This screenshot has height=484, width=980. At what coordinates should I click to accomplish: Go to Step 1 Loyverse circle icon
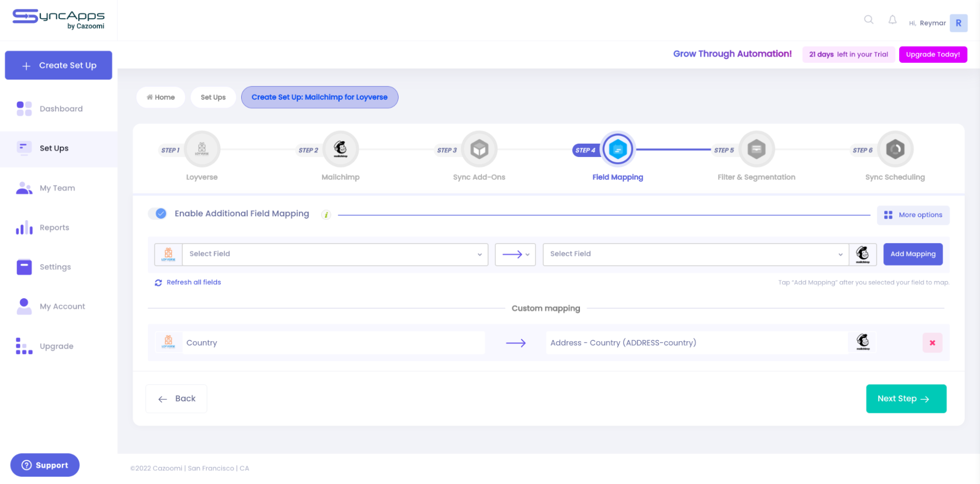click(x=201, y=149)
